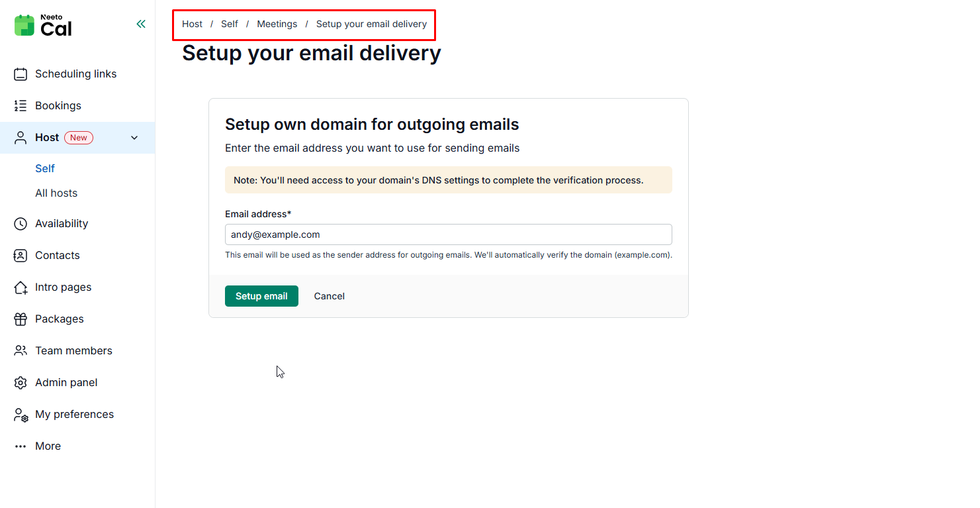Click the Packages gift icon
Viewport: 980px width, 508px height.
click(x=21, y=319)
